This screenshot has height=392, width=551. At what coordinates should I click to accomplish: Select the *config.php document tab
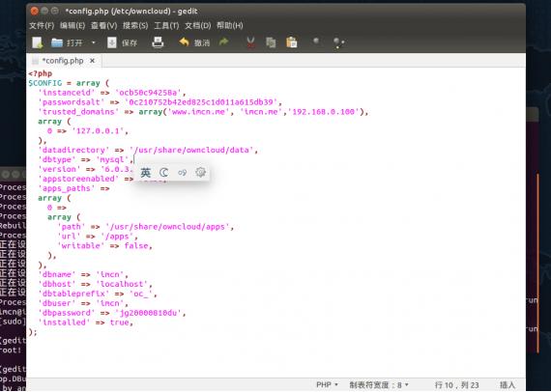coord(63,61)
